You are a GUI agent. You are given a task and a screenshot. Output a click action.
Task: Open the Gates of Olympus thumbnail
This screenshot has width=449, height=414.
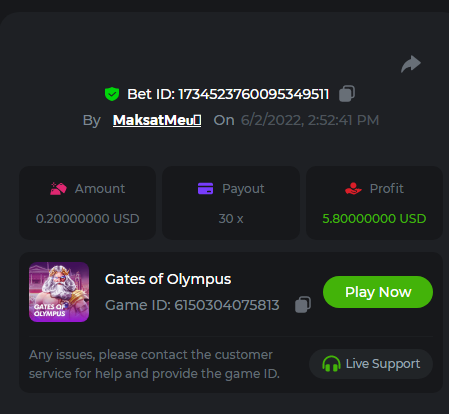[59, 292]
